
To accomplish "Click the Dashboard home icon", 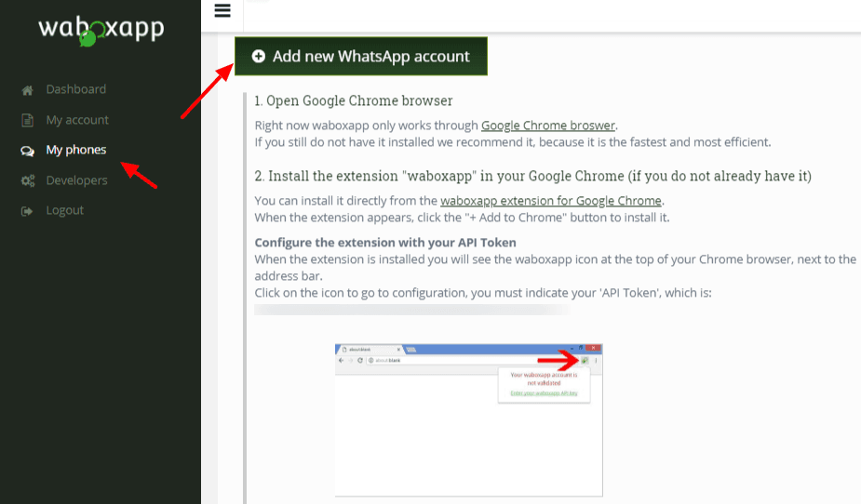I will pyautogui.click(x=27, y=90).
